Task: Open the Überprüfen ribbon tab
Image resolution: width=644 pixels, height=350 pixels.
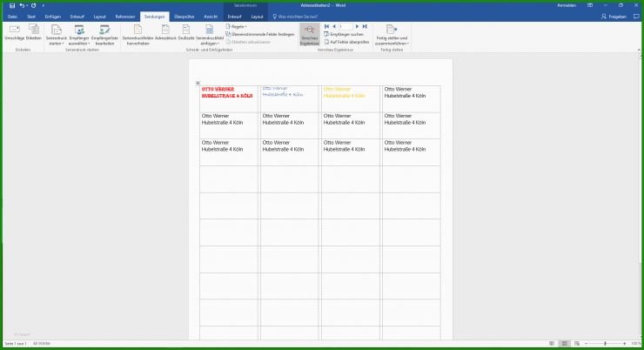Action: point(184,17)
